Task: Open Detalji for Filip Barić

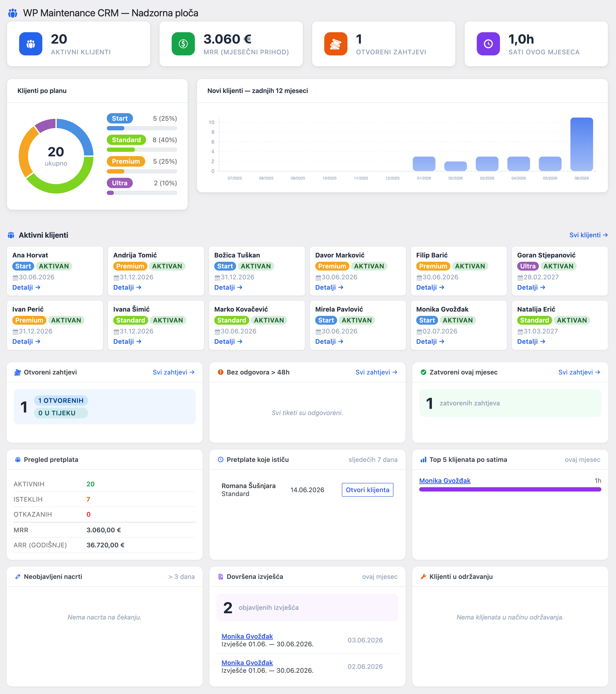Action: pyautogui.click(x=430, y=287)
